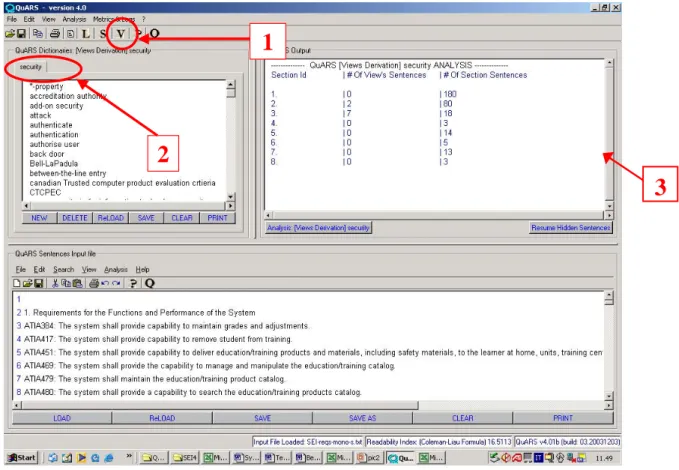Screen dimensions: 679x470
Task: Open the File menu in QuARS main menu bar
Action: tap(12, 19)
